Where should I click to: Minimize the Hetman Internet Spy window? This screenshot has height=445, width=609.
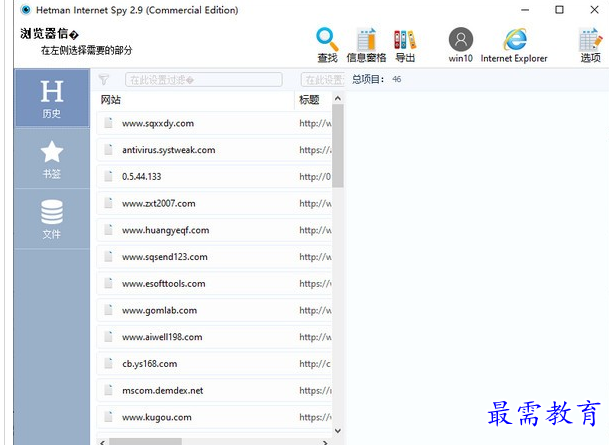click(x=525, y=10)
